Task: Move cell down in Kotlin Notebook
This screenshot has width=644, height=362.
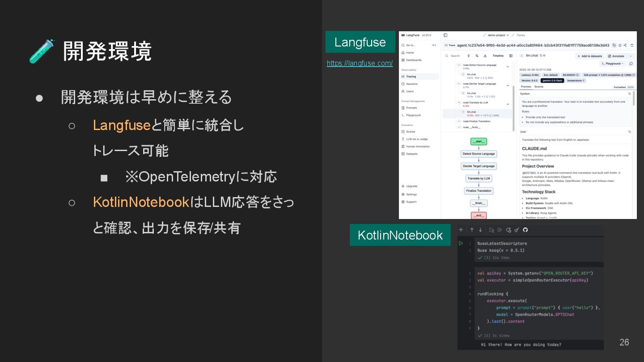Action: coord(480,230)
